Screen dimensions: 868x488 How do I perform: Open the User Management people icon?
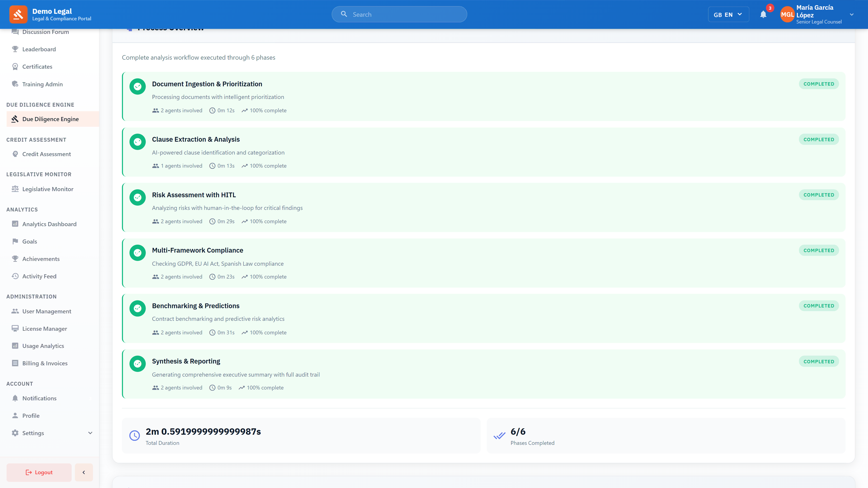15,311
